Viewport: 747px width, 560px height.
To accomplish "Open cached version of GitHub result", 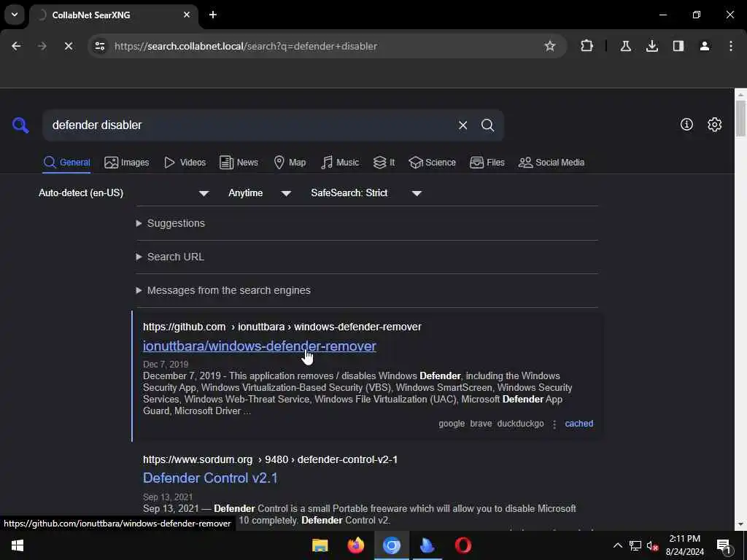I will pos(578,424).
